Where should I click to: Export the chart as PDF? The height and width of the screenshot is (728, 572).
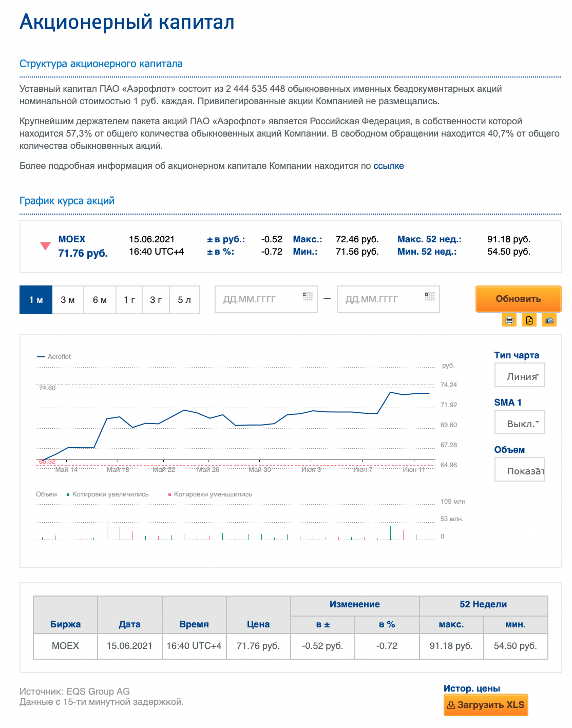click(x=529, y=320)
